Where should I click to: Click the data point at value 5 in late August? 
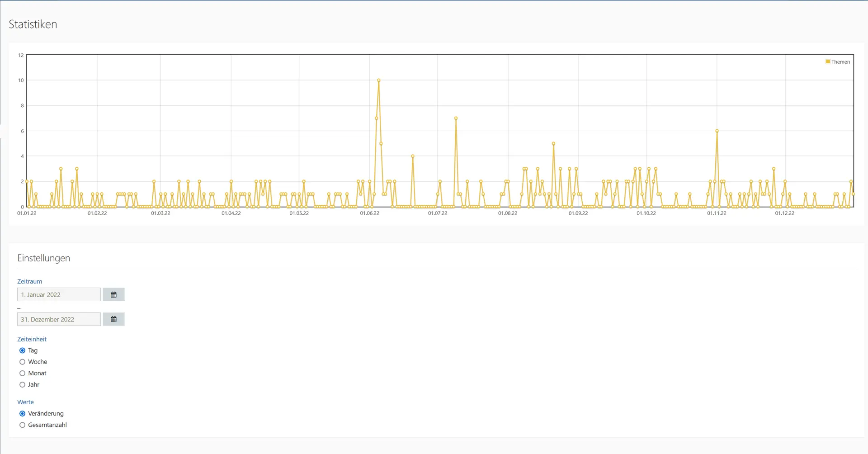[553, 144]
